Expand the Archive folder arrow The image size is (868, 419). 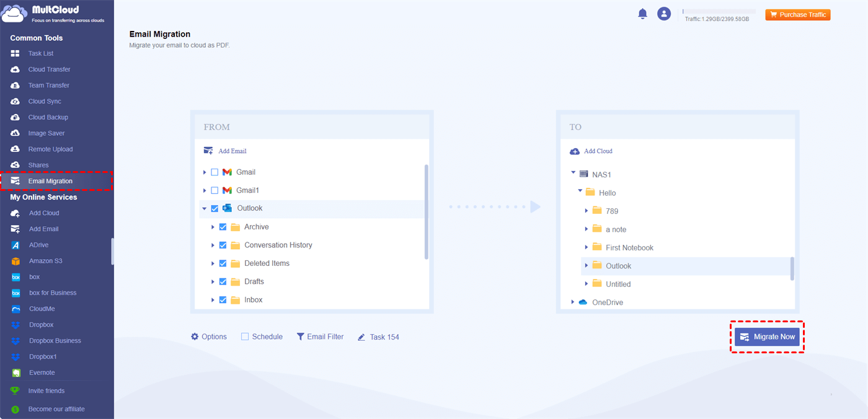click(x=213, y=227)
